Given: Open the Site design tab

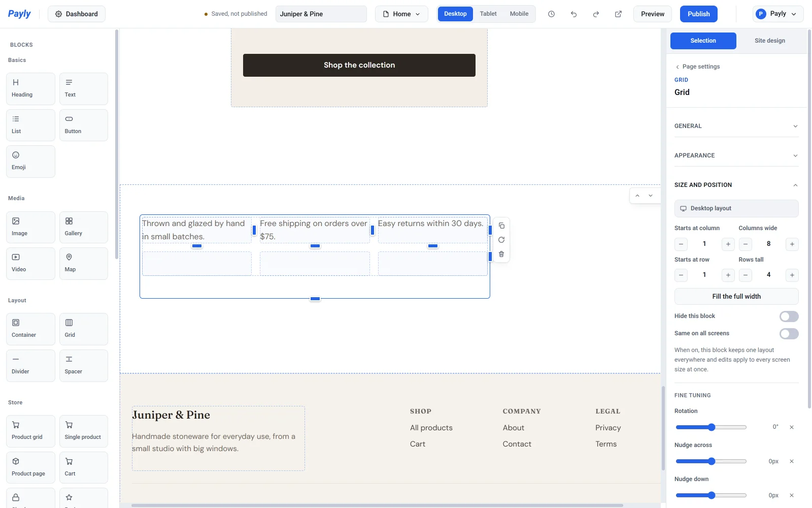Looking at the screenshot, I should (x=769, y=41).
